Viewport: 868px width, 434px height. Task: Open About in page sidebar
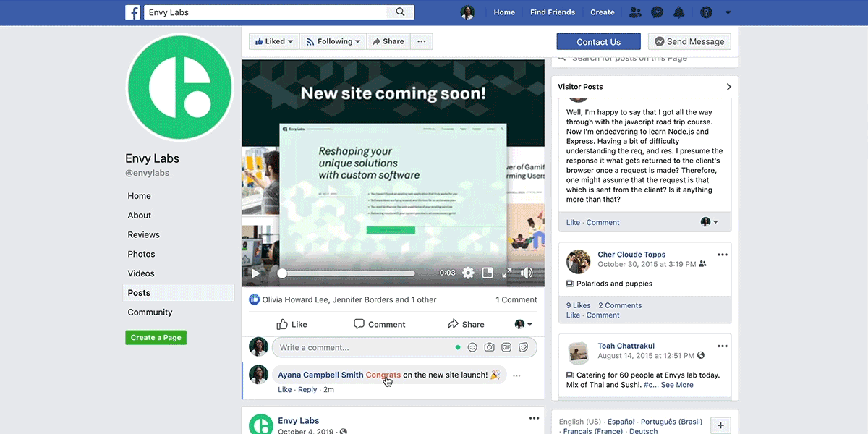pos(140,216)
